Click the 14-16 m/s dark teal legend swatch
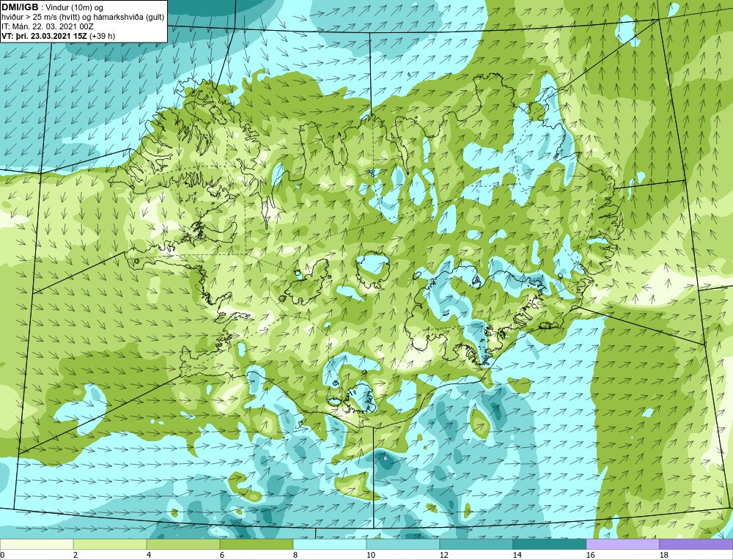 (550, 544)
